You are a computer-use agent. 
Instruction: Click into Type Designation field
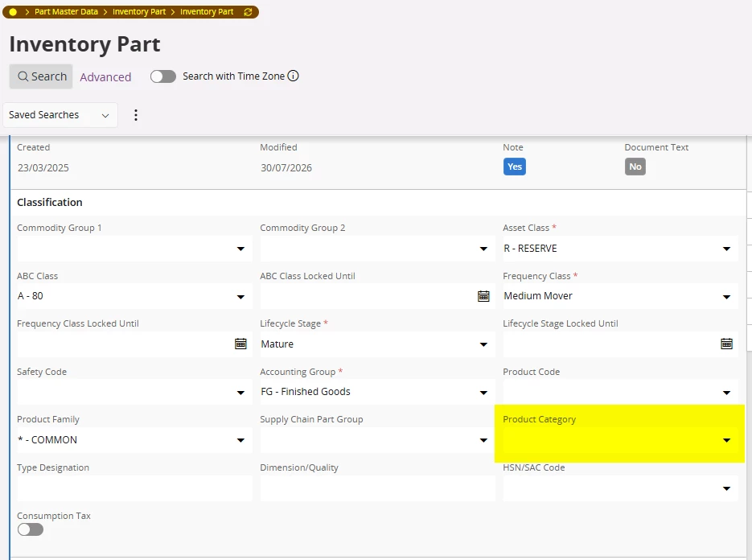tap(134, 488)
